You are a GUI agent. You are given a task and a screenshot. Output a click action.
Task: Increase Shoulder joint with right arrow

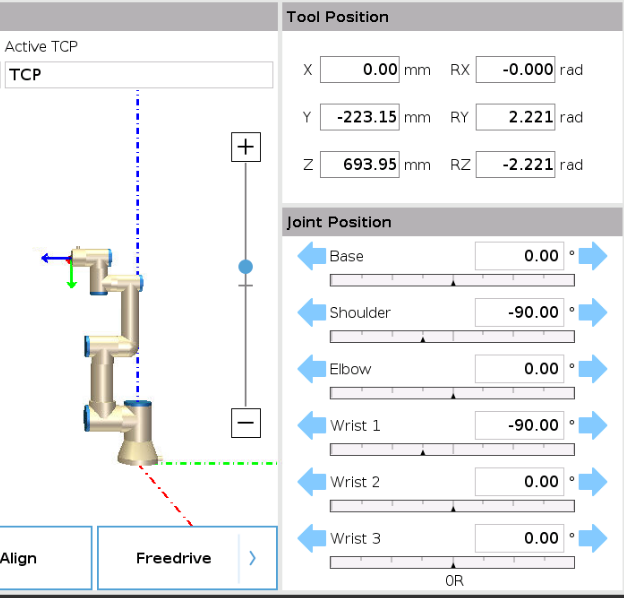coord(593,312)
